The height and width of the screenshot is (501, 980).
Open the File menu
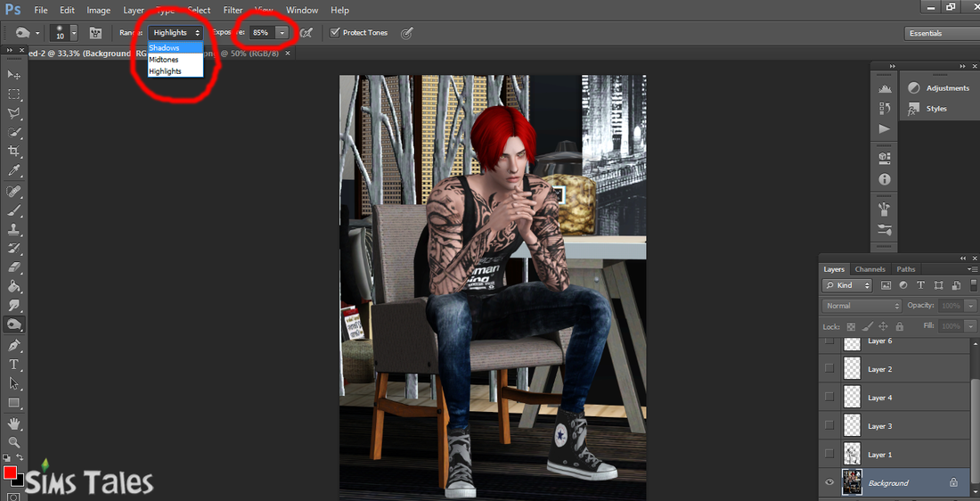click(x=41, y=10)
